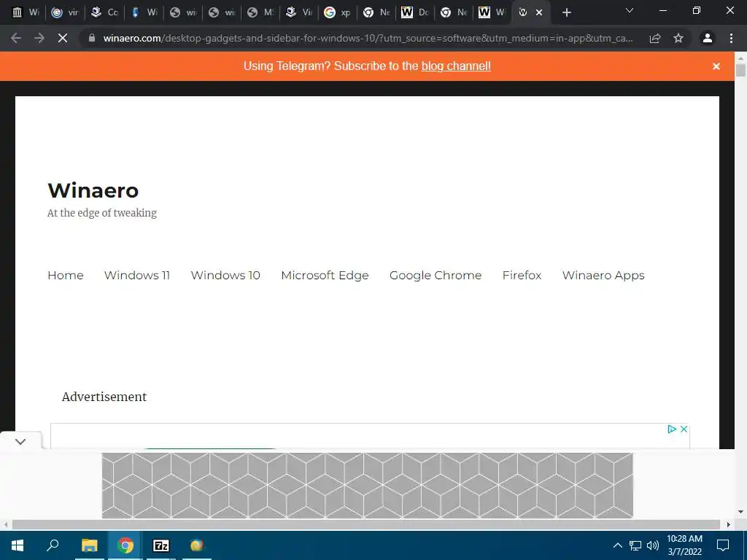Go forward to the next page
Screen dimensions: 747x560
point(39,38)
